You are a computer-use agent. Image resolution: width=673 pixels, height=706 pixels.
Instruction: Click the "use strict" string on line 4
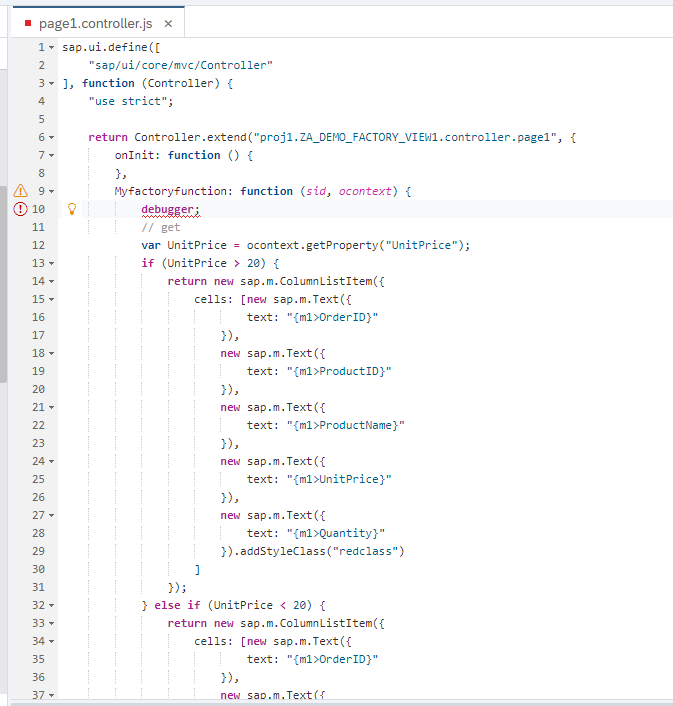tap(128, 101)
